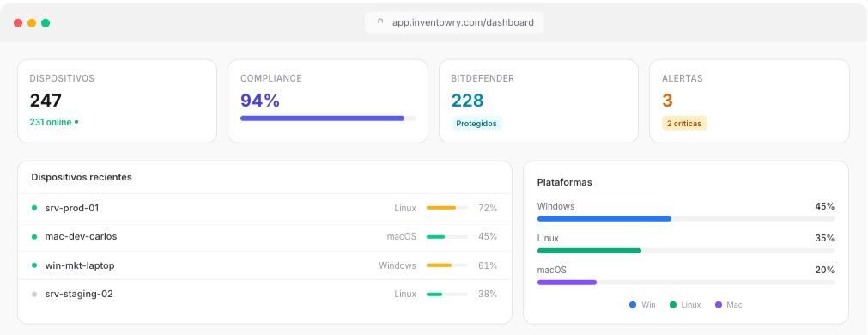
Task: Click the green status dot for srv-prod-01
Action: pos(34,208)
